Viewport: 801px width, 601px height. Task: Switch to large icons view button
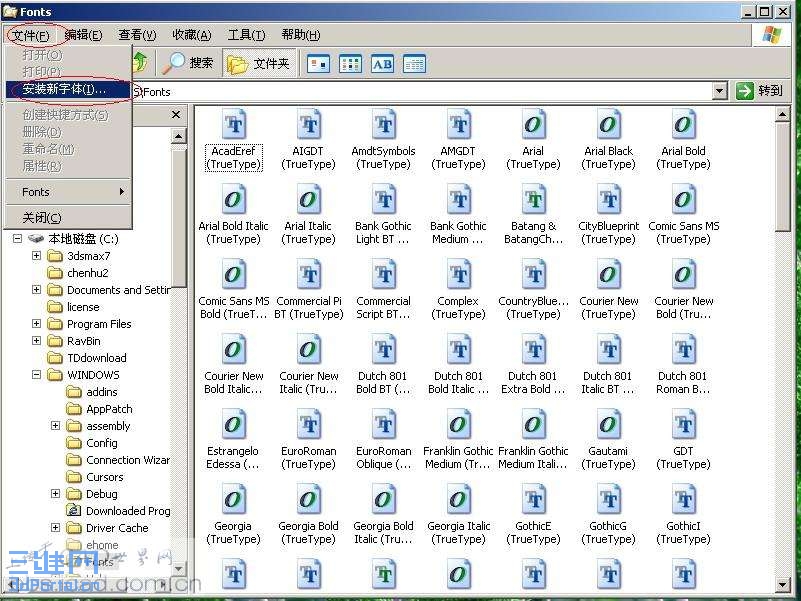pyautogui.click(x=318, y=64)
